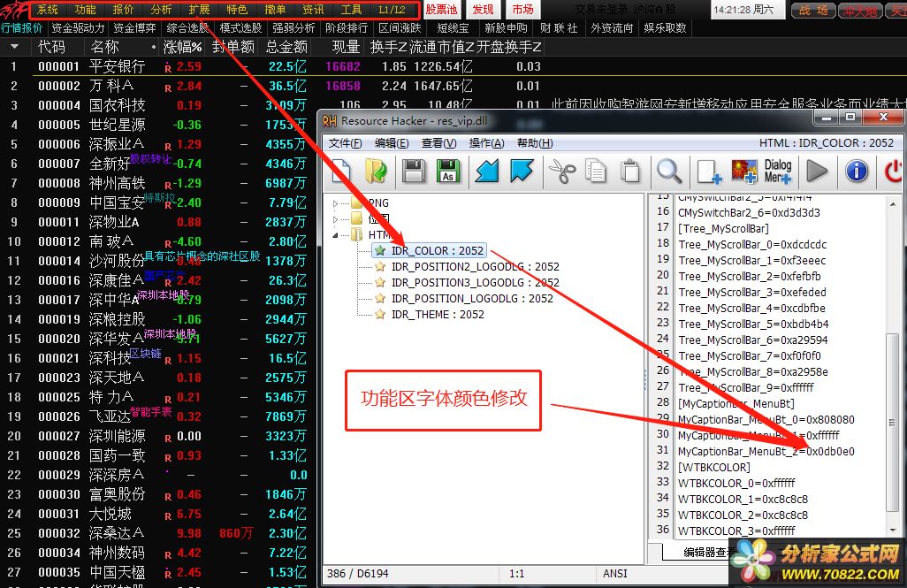Switch to the 资金博弈 tab
Viewport: 907px width, 588px height.
(134, 27)
